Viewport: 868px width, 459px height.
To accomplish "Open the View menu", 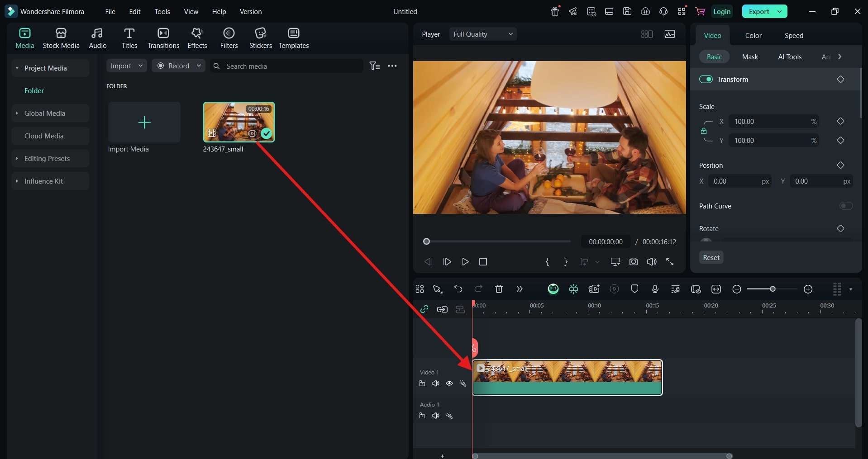I will pyautogui.click(x=191, y=11).
